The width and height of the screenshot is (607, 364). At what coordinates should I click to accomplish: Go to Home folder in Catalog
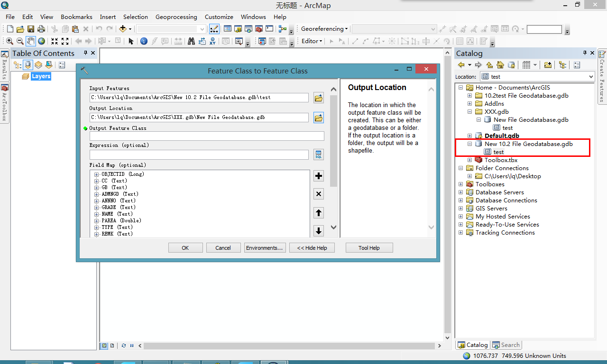pyautogui.click(x=500, y=65)
